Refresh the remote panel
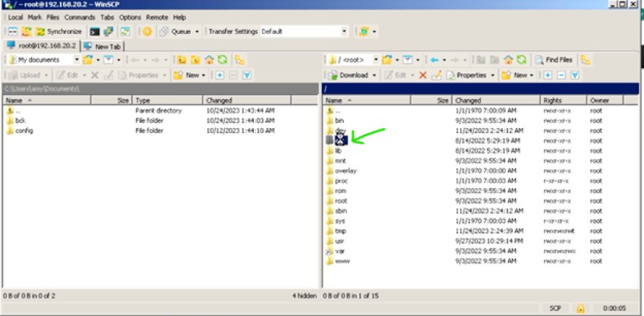Screen dimensions: 644x316 point(521,60)
